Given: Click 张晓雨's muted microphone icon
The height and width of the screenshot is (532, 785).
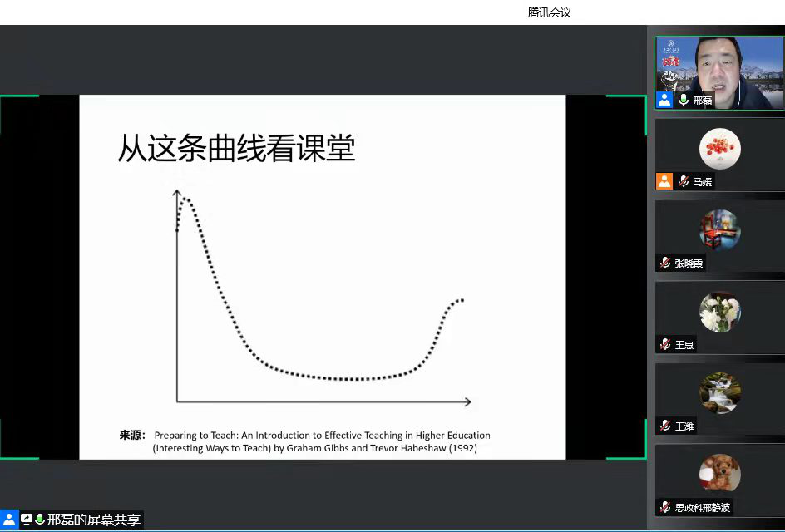Looking at the screenshot, I should [665, 263].
